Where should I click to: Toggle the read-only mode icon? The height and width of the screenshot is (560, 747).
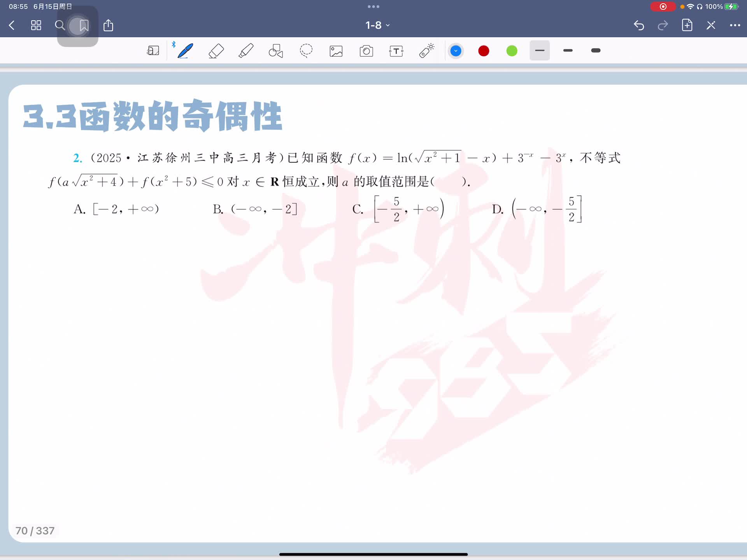711,26
